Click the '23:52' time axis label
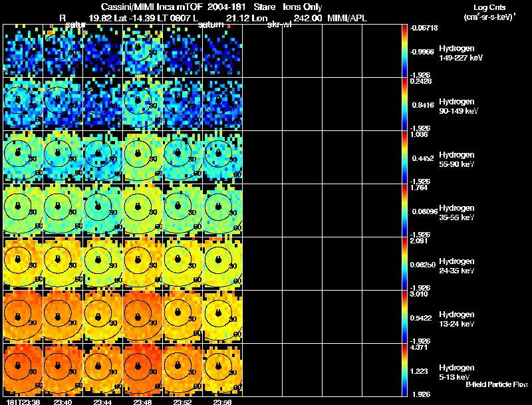532x405 pixels. pyautogui.click(x=182, y=402)
